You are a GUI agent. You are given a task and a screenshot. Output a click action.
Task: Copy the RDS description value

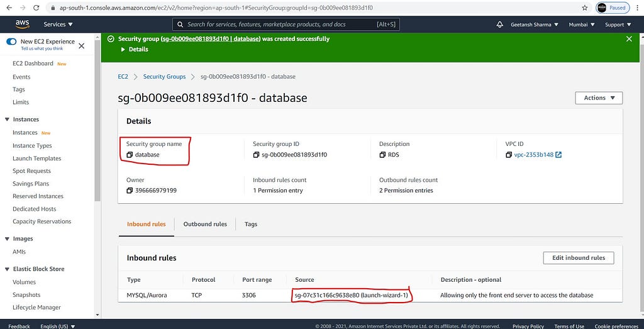382,155
